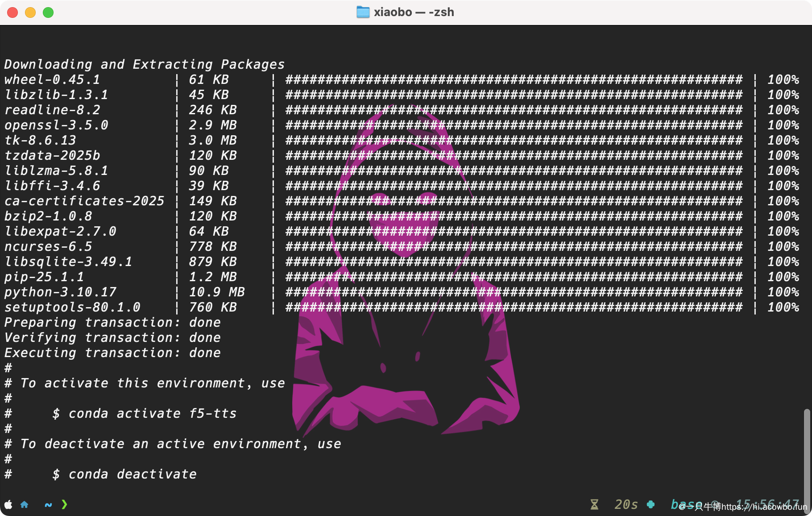
Task: Click the '$ conda activate f5-tts' command
Action: coord(145,413)
